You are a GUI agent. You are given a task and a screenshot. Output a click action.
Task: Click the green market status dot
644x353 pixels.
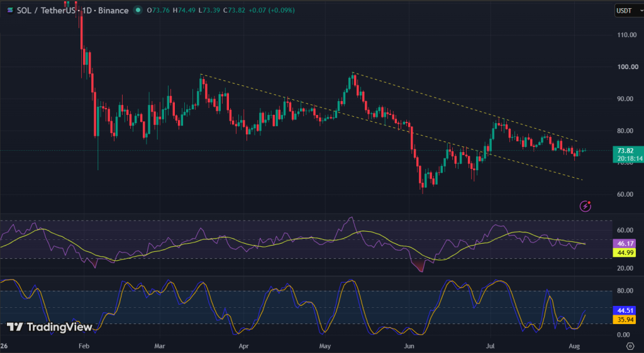pyautogui.click(x=138, y=10)
